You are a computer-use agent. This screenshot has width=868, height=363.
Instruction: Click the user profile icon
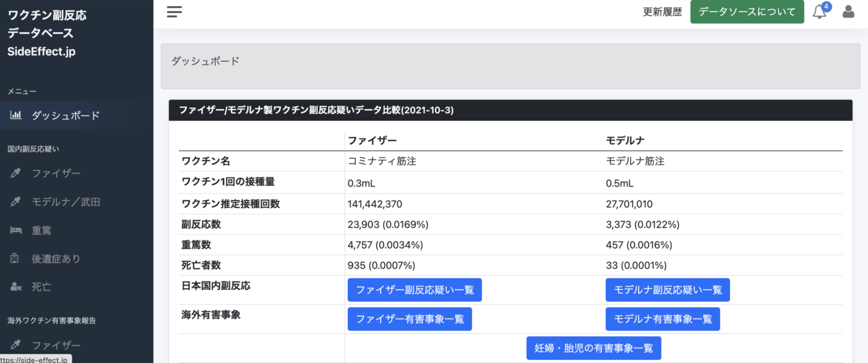point(848,12)
